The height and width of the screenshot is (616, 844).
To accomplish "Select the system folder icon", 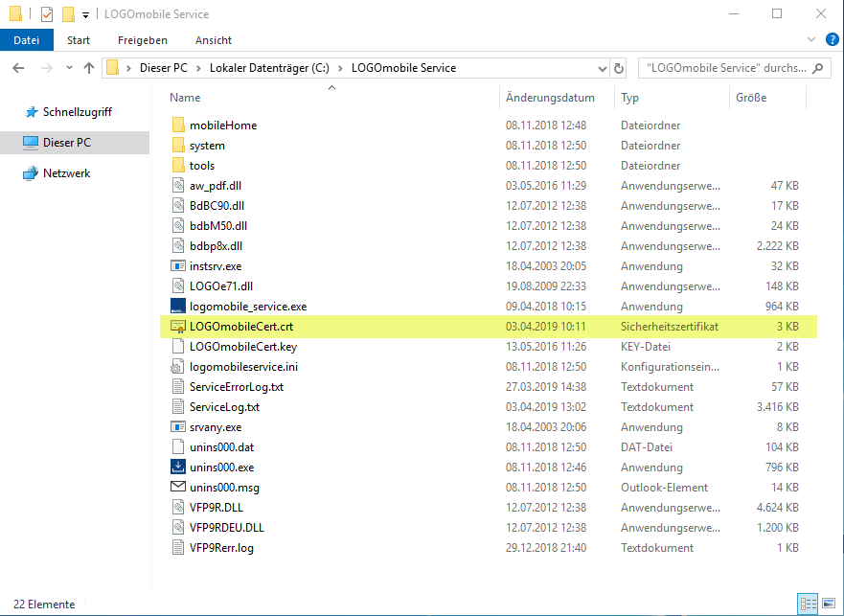I will coord(178,146).
